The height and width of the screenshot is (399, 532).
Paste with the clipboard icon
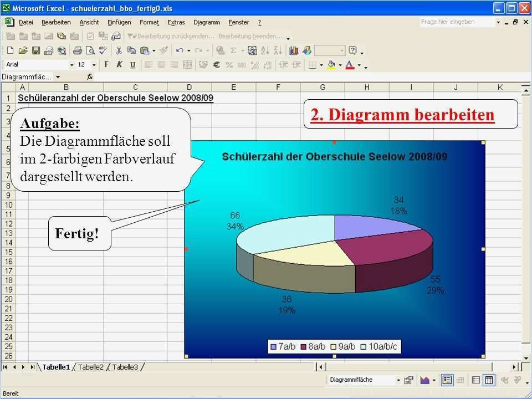click(x=145, y=50)
